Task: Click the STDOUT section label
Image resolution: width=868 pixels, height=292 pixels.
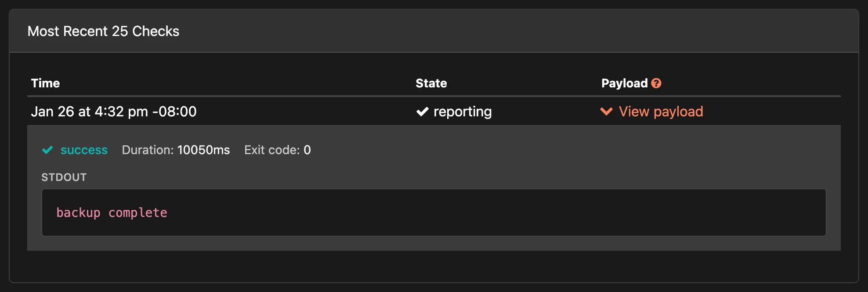Action: (x=64, y=177)
